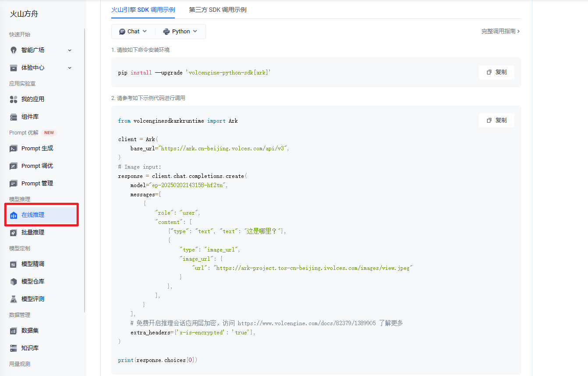Image resolution: width=588 pixels, height=376 pixels.
Task: Click the 批量推理 rocket icon
Action: pyautogui.click(x=14, y=232)
